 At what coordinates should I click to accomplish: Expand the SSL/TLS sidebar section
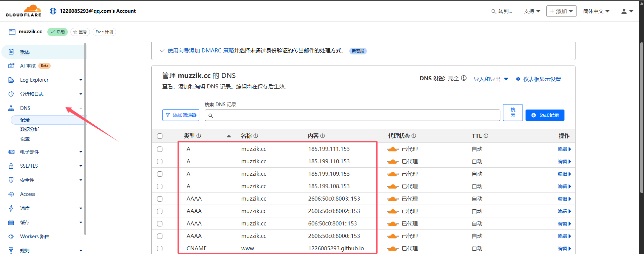pyautogui.click(x=81, y=166)
